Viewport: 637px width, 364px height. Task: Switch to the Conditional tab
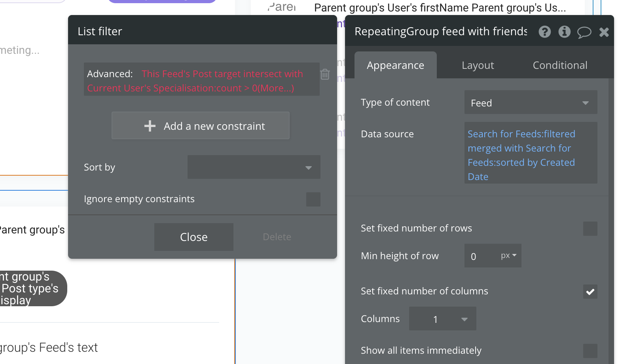click(560, 65)
